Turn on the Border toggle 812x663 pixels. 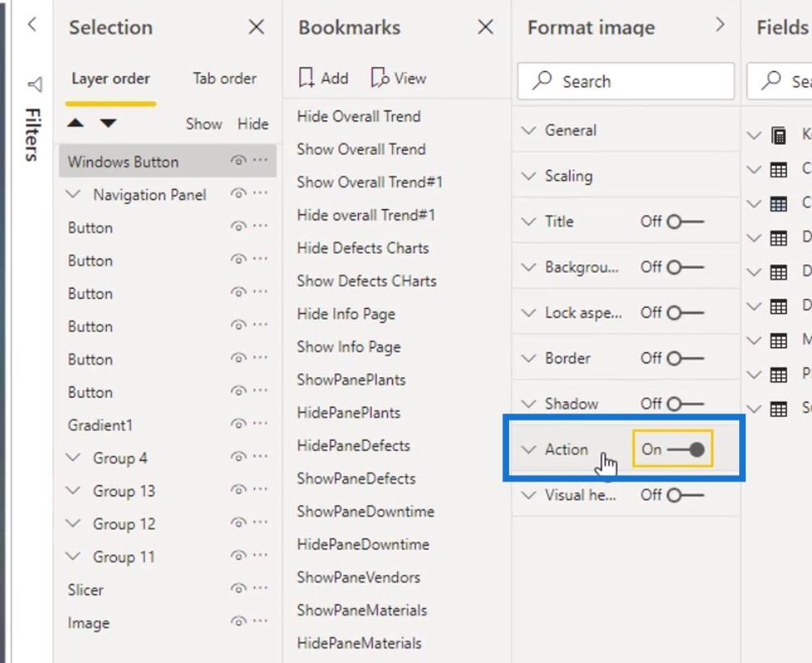click(x=685, y=358)
